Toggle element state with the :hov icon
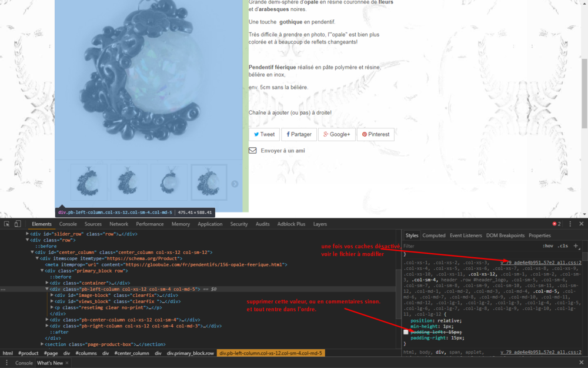Image resolution: width=588 pixels, height=368 pixels. coord(548,246)
